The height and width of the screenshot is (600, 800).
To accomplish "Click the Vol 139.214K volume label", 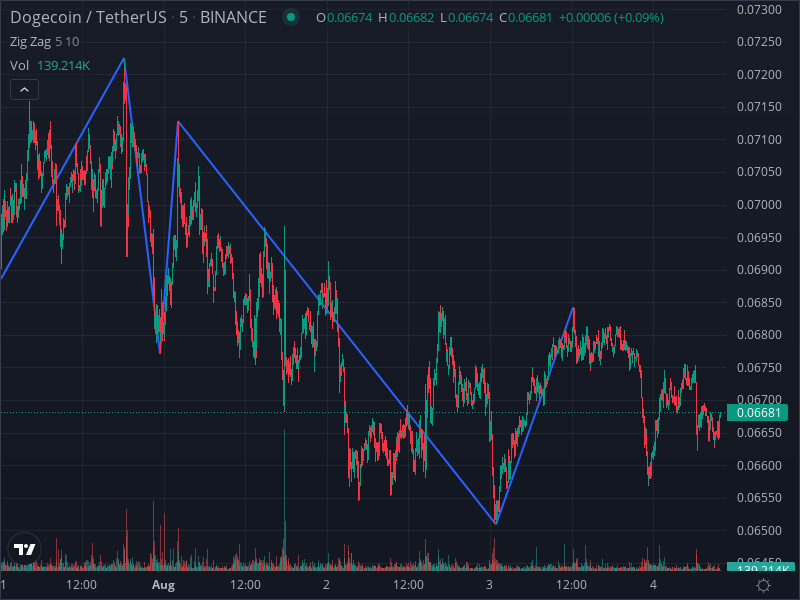I will (50, 65).
